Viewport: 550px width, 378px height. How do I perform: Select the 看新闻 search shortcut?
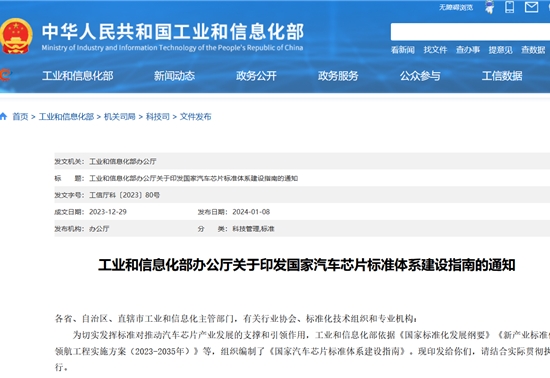tap(403, 50)
